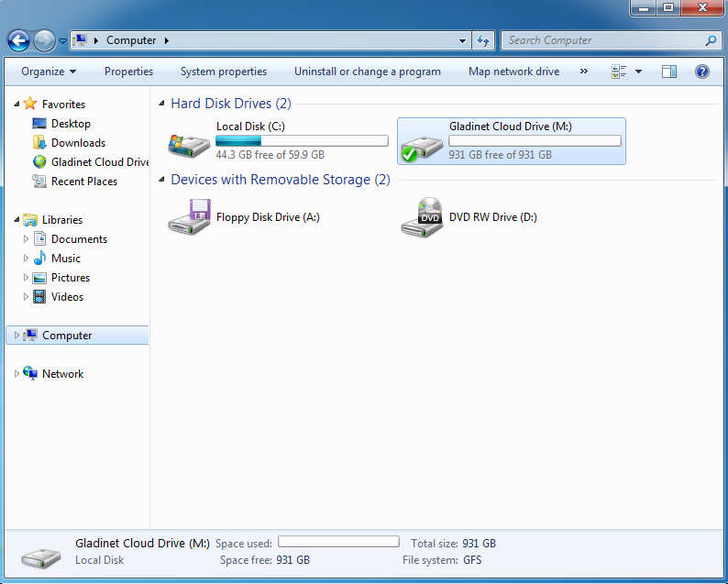Click the computer icon in address bar
Viewport: 728px width, 584px height.
pyautogui.click(x=81, y=40)
